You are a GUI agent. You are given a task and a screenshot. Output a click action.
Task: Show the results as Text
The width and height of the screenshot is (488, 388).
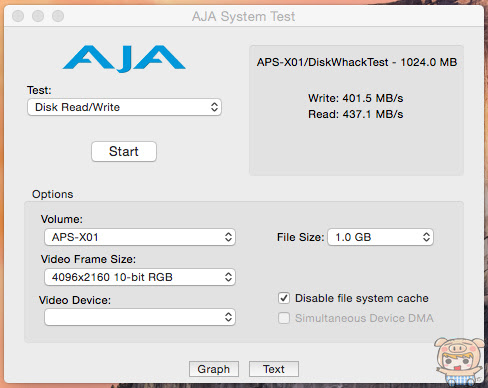(x=274, y=369)
